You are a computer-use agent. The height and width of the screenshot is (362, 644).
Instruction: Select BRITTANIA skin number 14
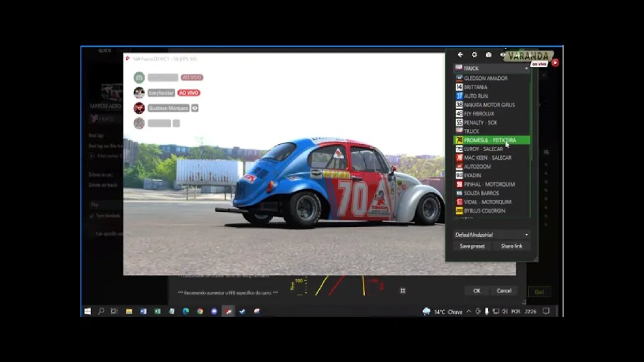point(492,87)
